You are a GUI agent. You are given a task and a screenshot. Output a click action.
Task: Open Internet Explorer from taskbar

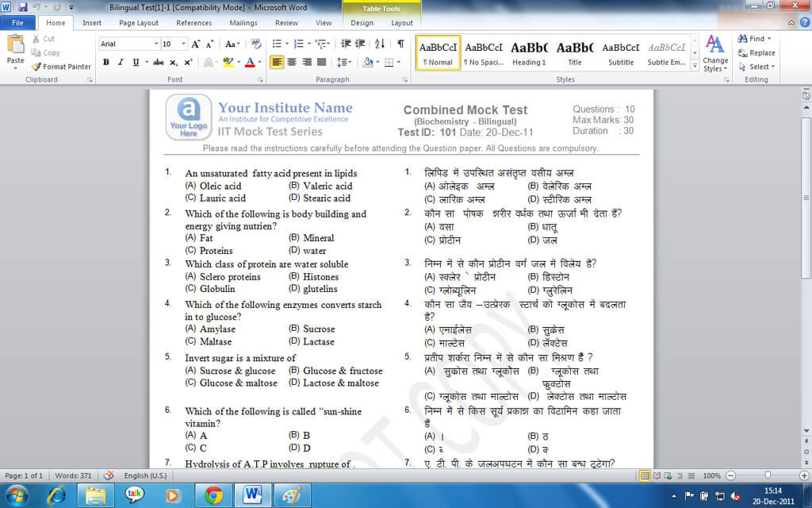56,495
